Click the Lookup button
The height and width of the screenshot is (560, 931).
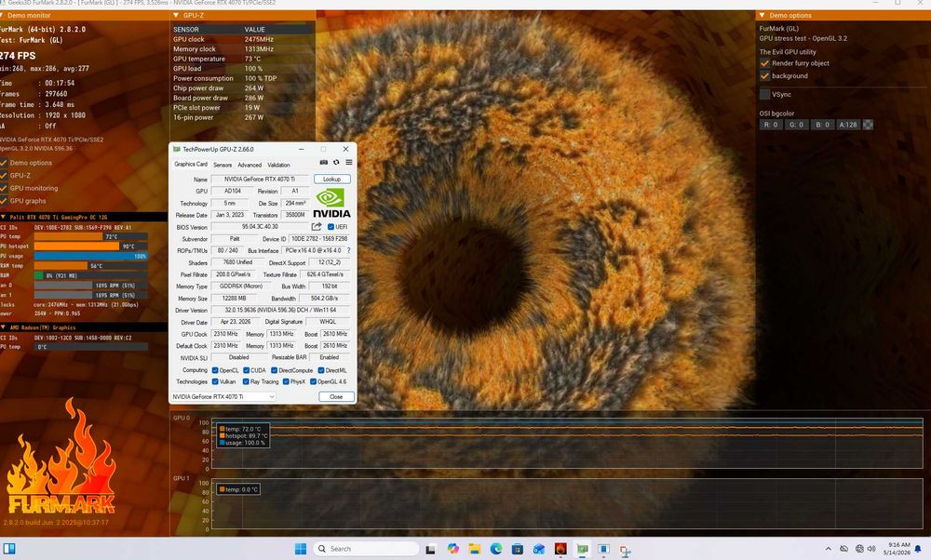click(332, 180)
